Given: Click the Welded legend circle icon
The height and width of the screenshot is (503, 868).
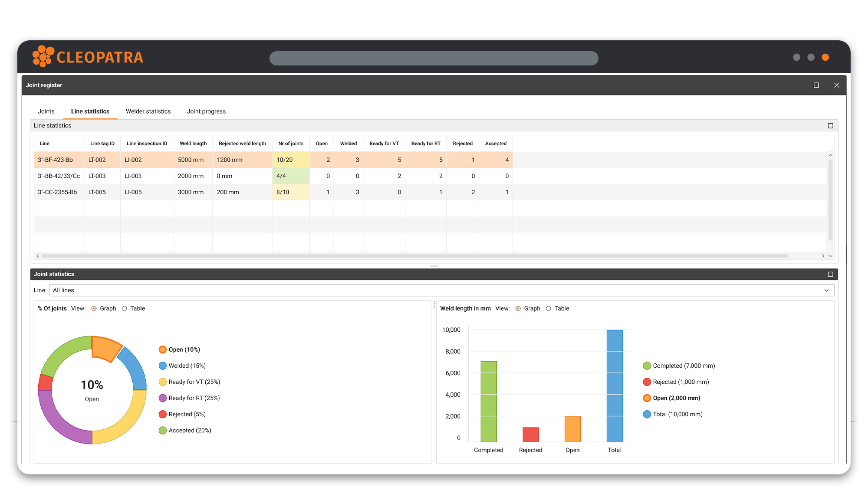Looking at the screenshot, I should point(163,366).
